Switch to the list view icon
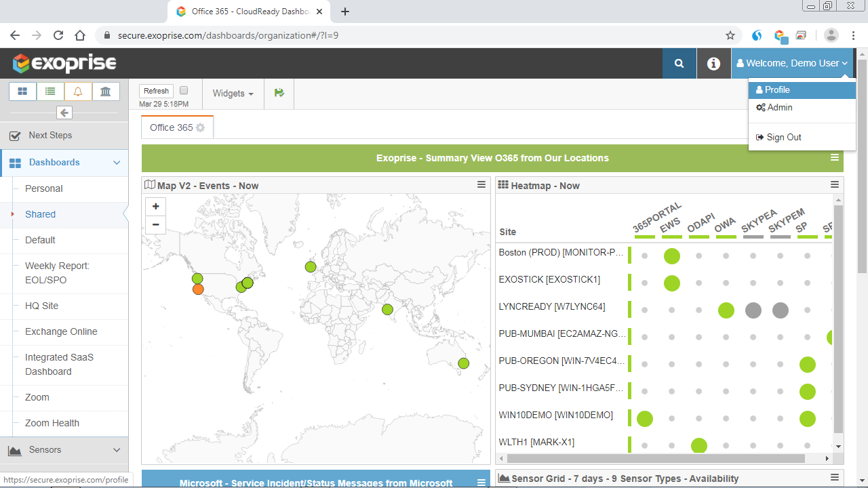The image size is (868, 488). tap(51, 91)
